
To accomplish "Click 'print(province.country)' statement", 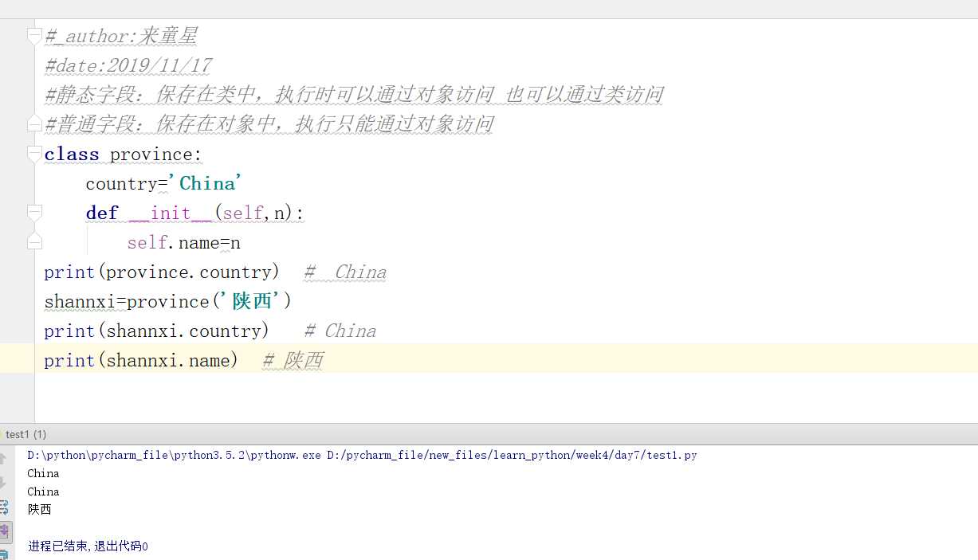I will tap(162, 272).
